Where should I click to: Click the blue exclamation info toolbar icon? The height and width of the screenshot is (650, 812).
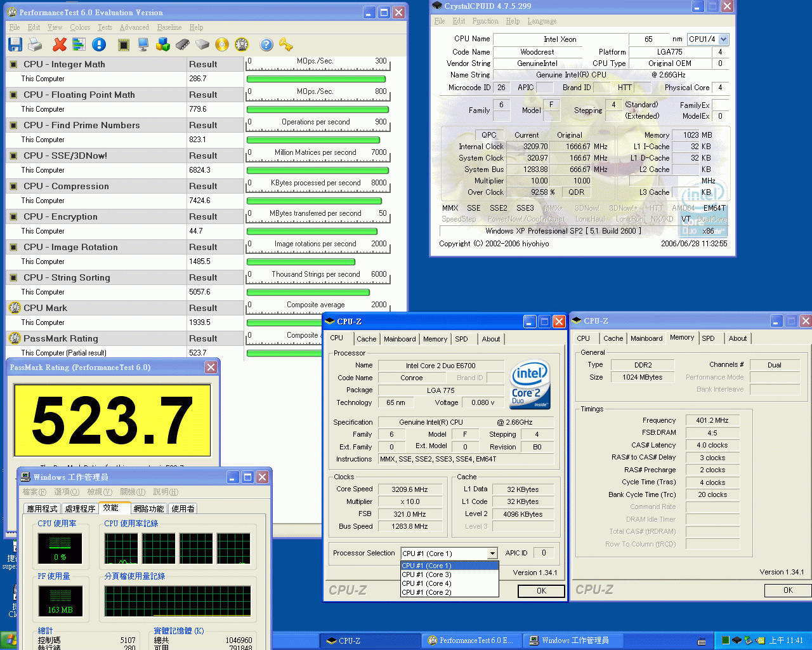[x=99, y=44]
